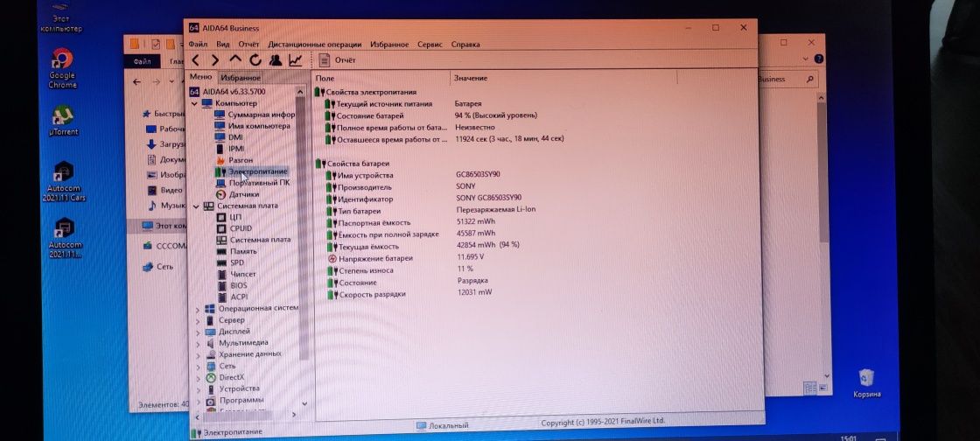Select the SPD tree item
The width and height of the screenshot is (980, 441).
(x=231, y=262)
